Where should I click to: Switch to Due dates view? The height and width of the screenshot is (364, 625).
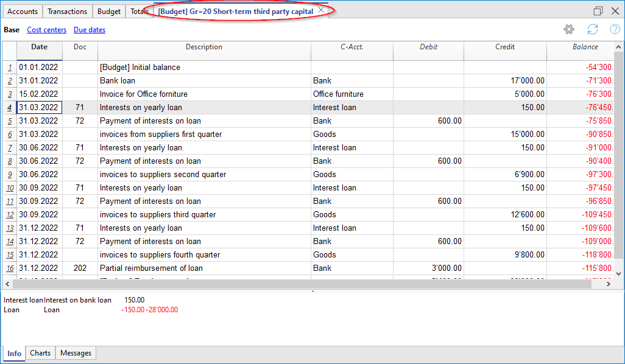tap(90, 30)
